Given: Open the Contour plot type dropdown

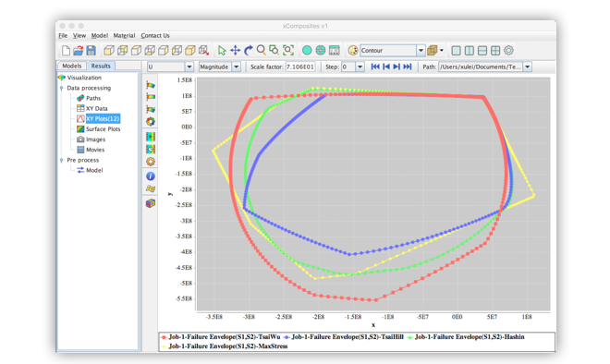Looking at the screenshot, I should pyautogui.click(x=421, y=51).
